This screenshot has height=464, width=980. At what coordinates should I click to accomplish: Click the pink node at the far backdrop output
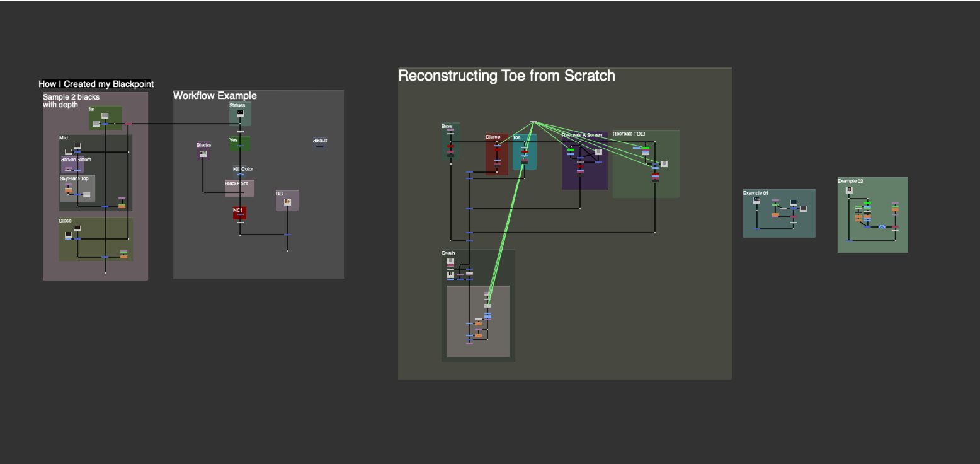pyautogui.click(x=128, y=124)
